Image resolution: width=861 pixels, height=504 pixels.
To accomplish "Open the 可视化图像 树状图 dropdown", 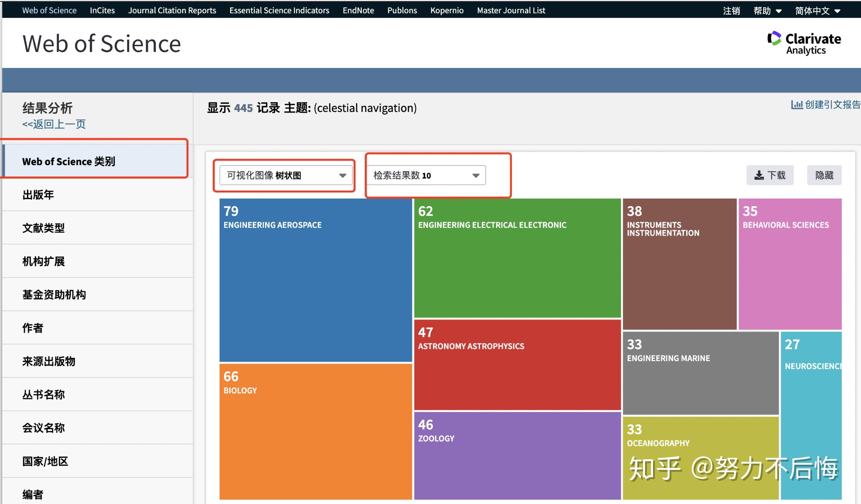I will coord(286,175).
